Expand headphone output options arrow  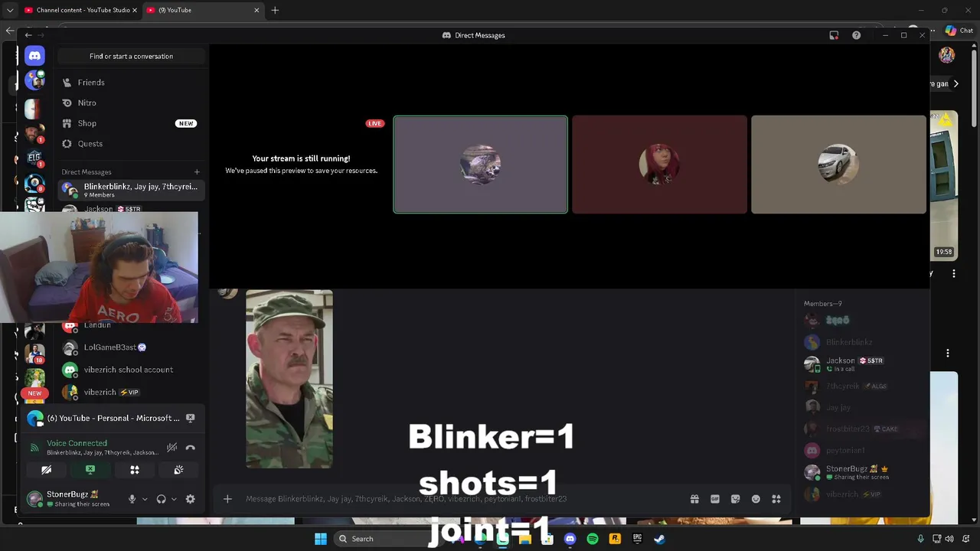(174, 499)
